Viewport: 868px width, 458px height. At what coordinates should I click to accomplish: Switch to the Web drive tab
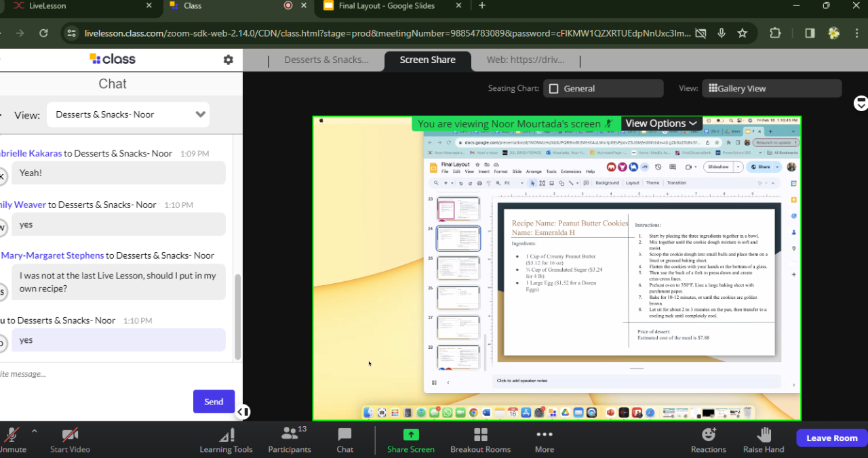click(x=525, y=60)
